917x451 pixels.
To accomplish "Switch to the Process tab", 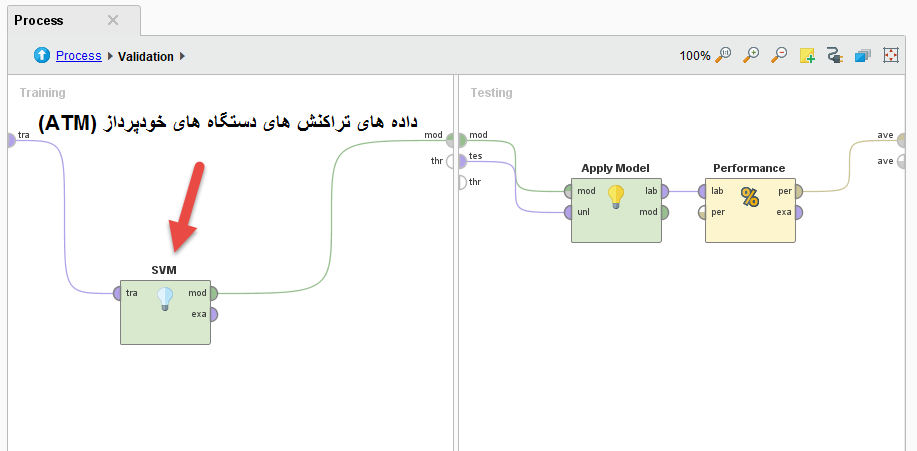I will click(39, 20).
